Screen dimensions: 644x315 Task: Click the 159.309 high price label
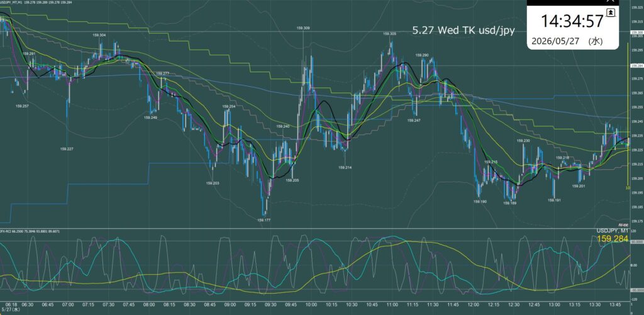coord(303,28)
